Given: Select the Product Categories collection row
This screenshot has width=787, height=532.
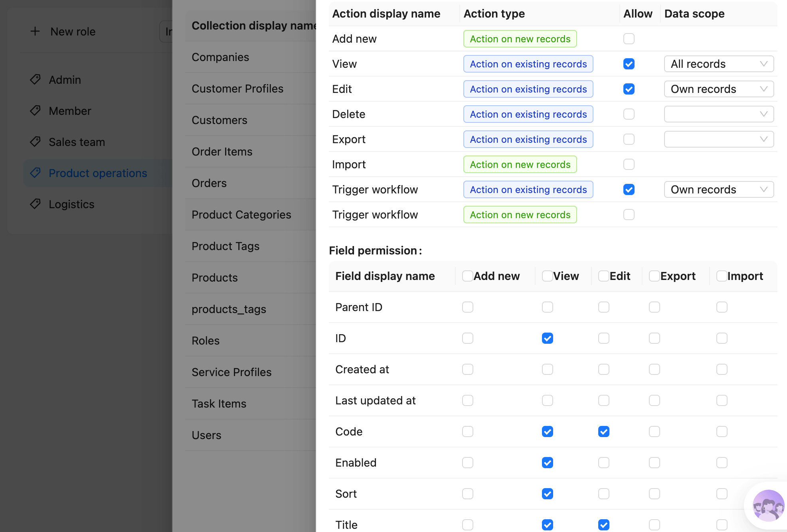Looking at the screenshot, I should point(241,214).
